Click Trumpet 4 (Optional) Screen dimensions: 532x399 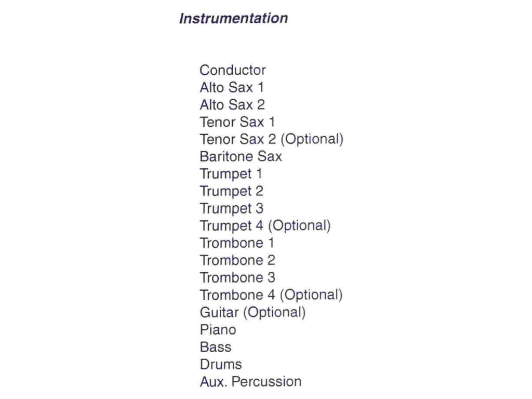pos(265,226)
